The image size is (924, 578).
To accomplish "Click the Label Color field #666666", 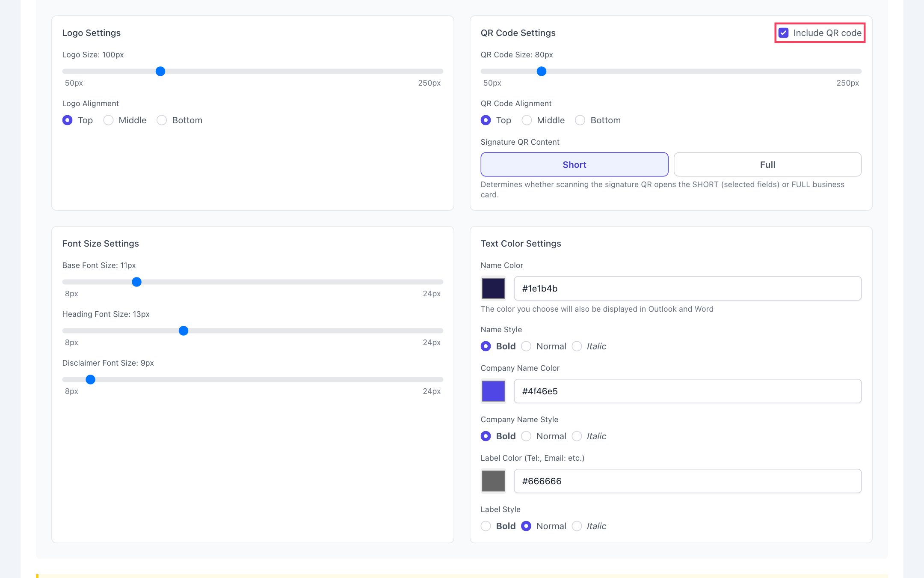I will pyautogui.click(x=687, y=481).
